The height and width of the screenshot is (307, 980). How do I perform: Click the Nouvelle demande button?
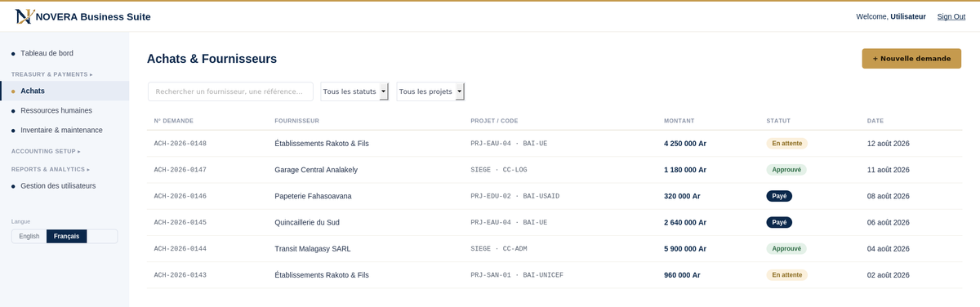[911, 59]
